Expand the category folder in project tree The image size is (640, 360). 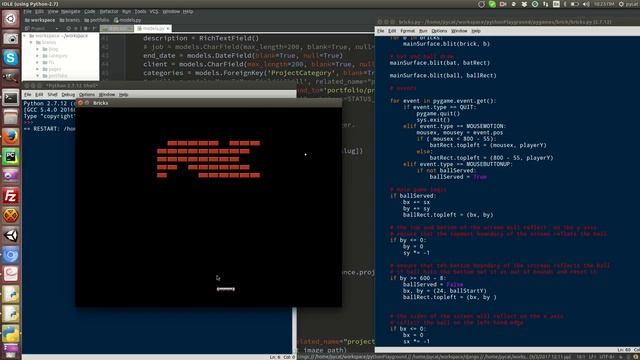[x=38, y=56]
